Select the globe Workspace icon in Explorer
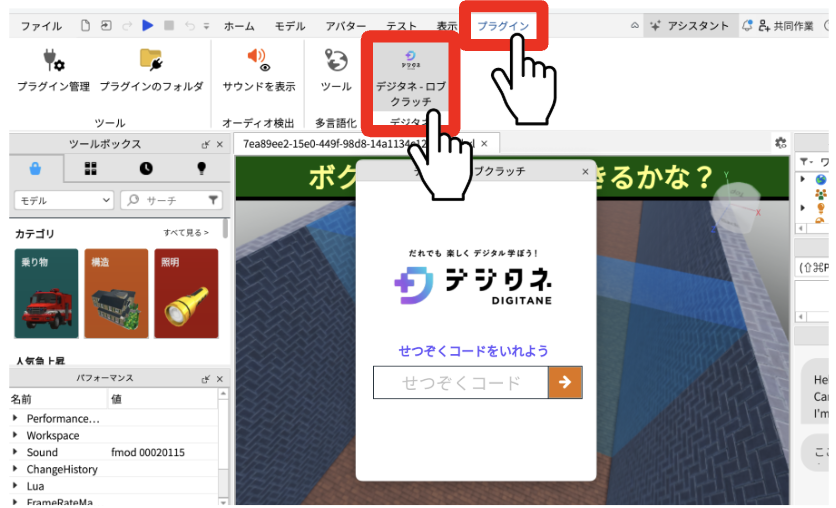This screenshot has height=508, width=836. 821,180
